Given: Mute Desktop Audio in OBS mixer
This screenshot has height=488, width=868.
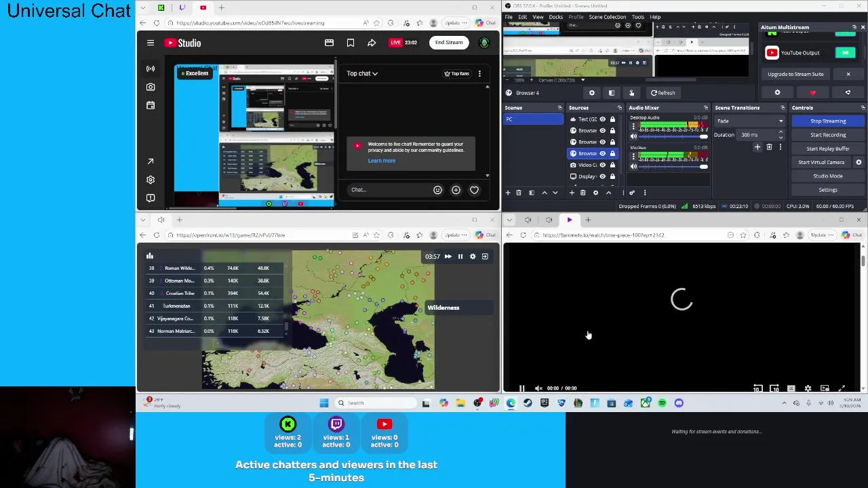Looking at the screenshot, I should coord(633,136).
